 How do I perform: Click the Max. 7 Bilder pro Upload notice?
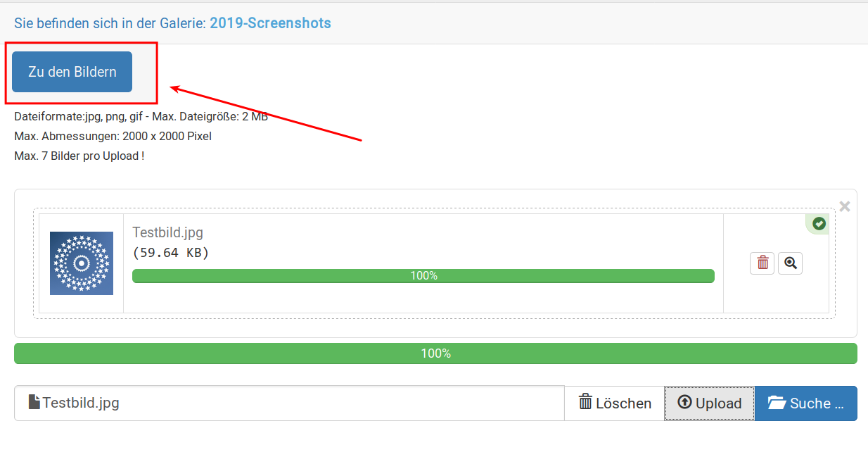tap(79, 156)
